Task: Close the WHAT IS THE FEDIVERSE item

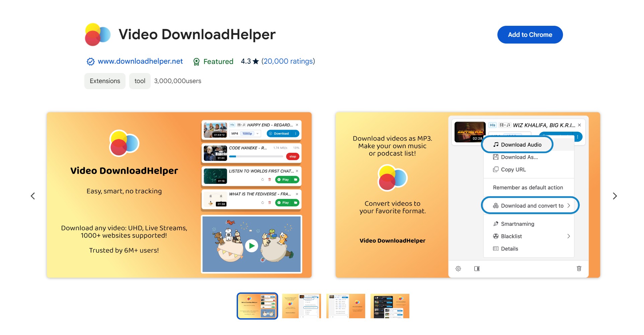Action: 297,194
